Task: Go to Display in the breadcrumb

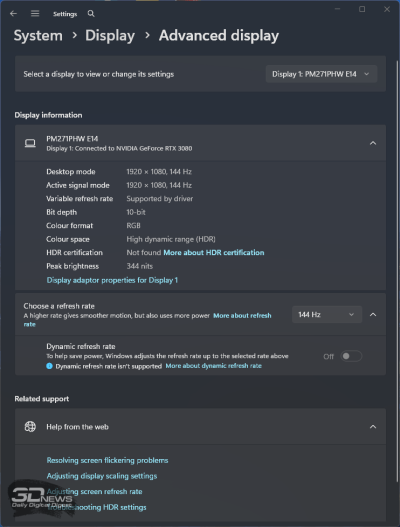Action: (x=110, y=36)
